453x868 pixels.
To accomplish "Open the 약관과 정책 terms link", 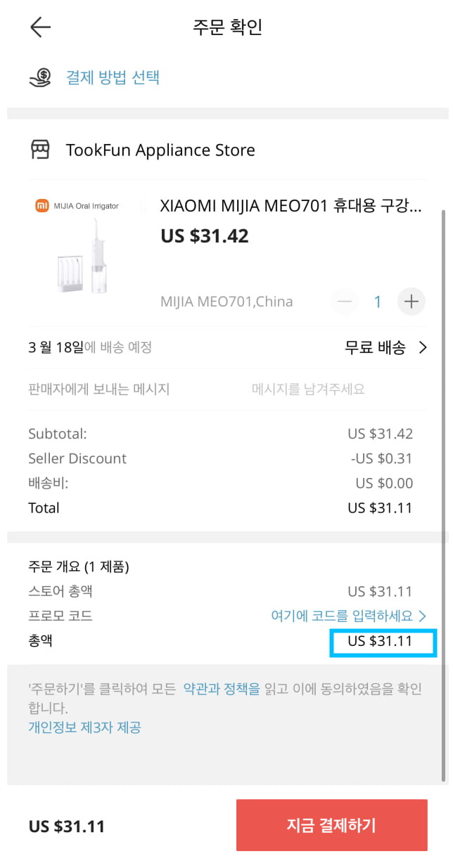I will coord(222,689).
